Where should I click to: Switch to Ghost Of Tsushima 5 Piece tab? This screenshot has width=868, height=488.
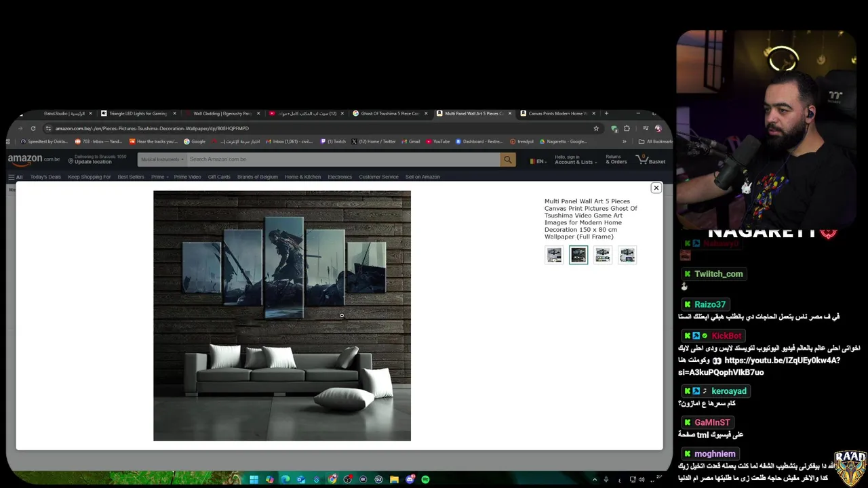point(389,113)
